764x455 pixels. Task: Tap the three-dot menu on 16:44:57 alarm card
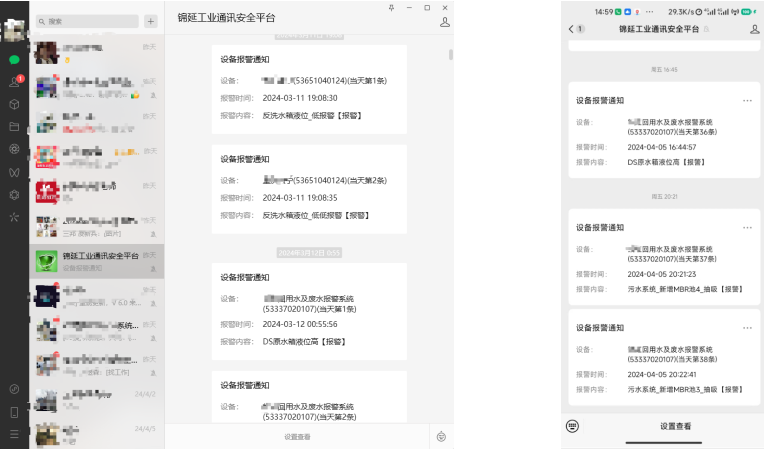[x=747, y=100]
